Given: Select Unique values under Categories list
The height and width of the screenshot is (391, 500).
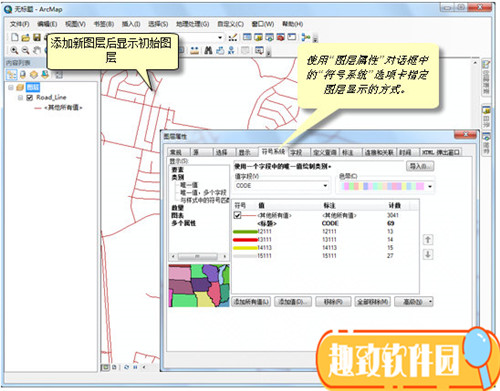Looking at the screenshot, I should pos(189,185).
